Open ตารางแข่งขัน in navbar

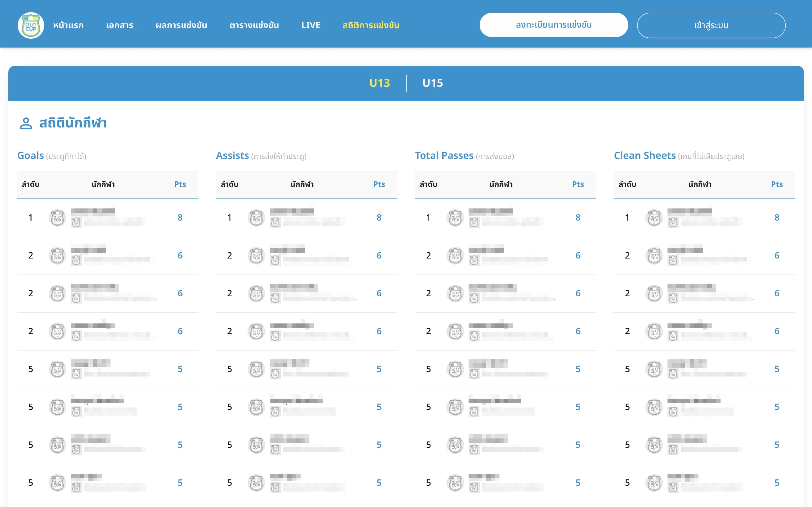tap(254, 25)
